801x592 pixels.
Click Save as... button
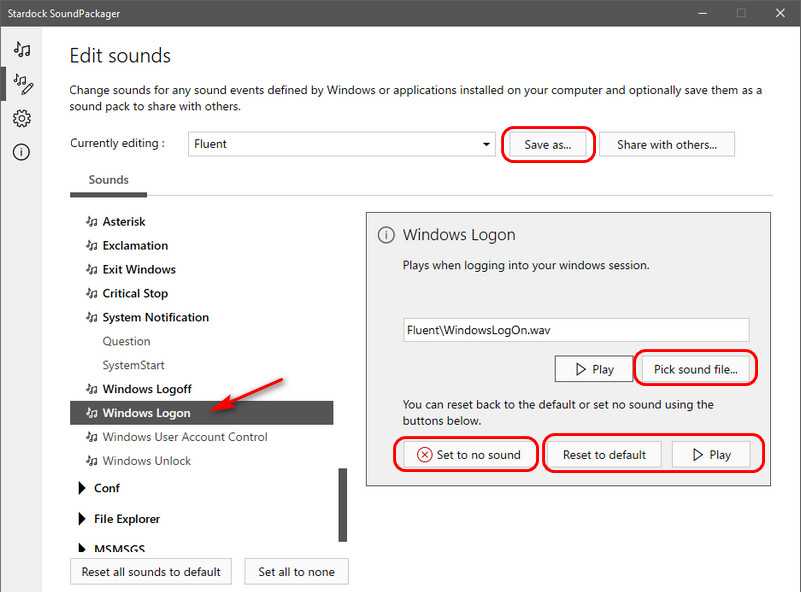548,144
